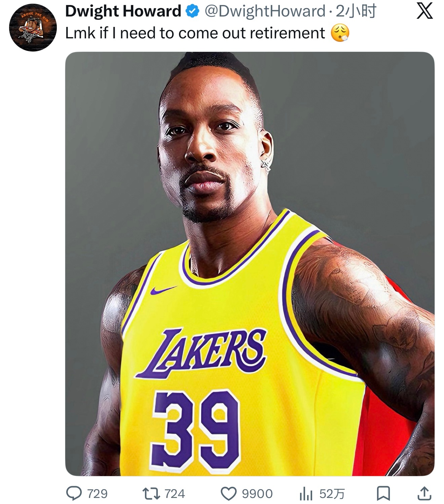Click the 729 replies count
Image resolution: width=444 pixels, height=504 pixels.
97,494
